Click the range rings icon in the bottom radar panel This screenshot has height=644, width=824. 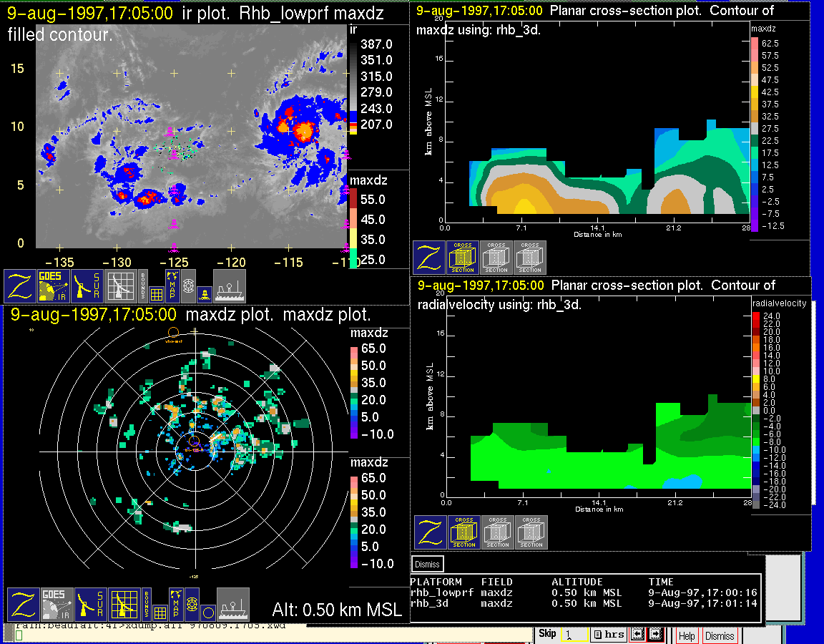click(192, 605)
